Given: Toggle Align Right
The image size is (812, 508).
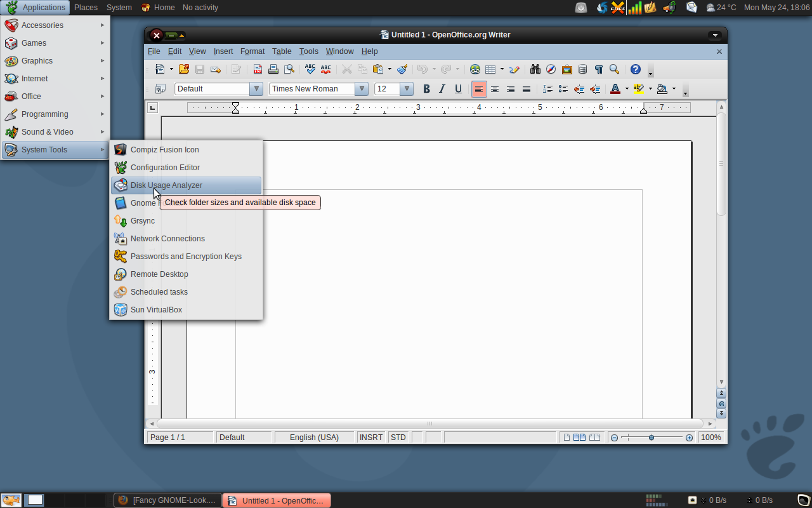Looking at the screenshot, I should 511,89.
